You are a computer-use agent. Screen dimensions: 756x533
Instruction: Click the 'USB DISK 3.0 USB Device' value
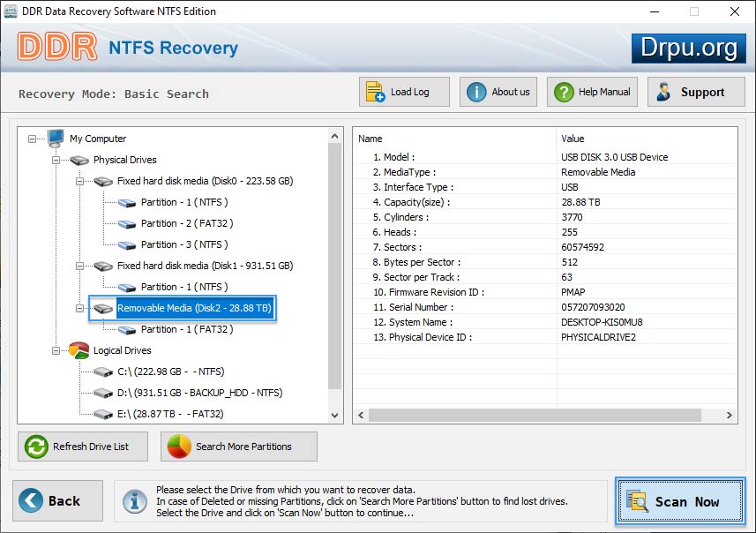pyautogui.click(x=614, y=157)
